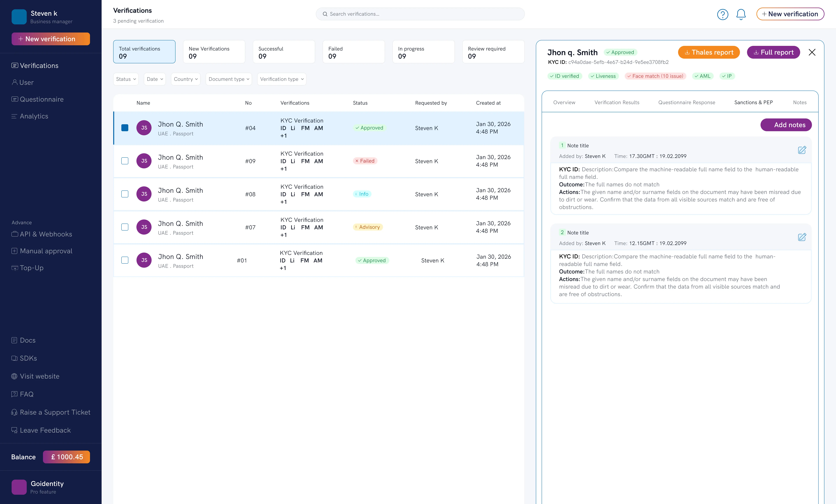
Task: Click the Top-Up icon
Action: [x=15, y=268]
